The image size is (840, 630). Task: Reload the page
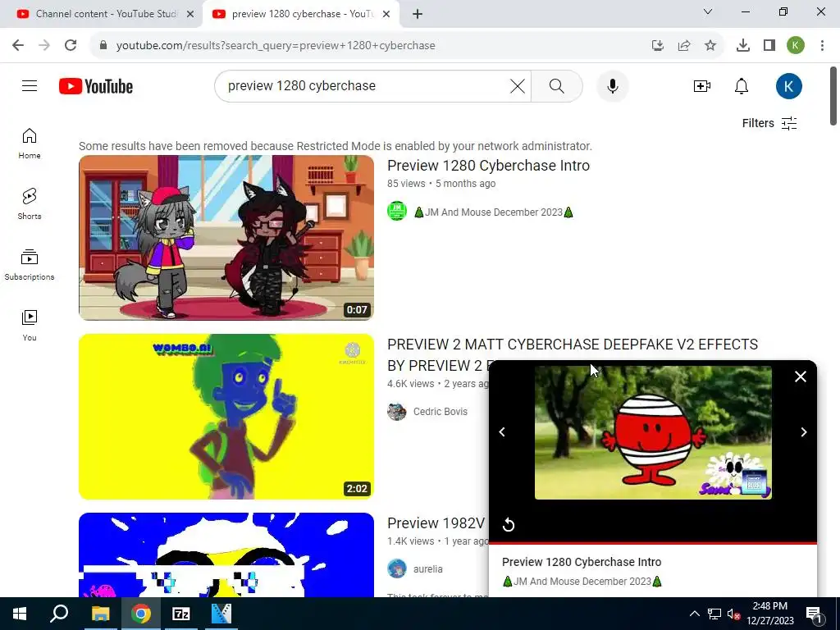point(71,45)
